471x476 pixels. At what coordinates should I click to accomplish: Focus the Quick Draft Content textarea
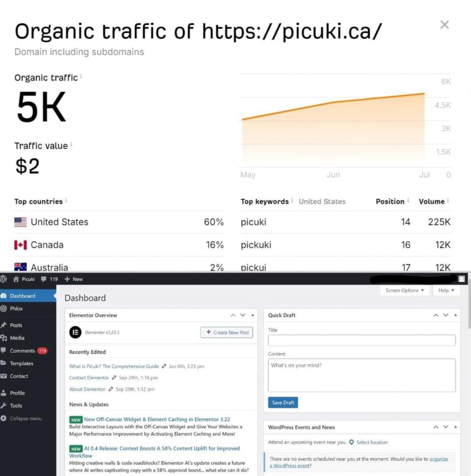[362, 375]
